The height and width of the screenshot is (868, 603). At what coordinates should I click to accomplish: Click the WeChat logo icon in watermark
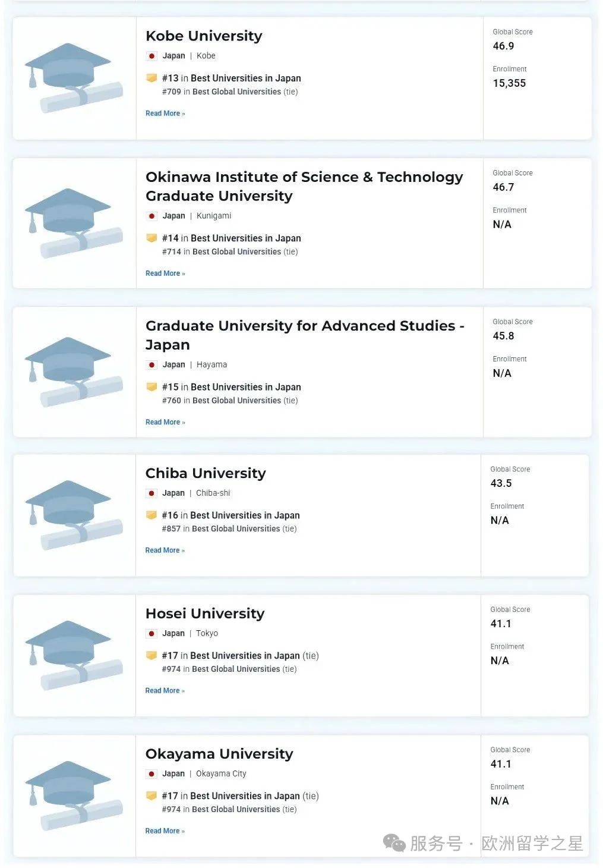(394, 842)
